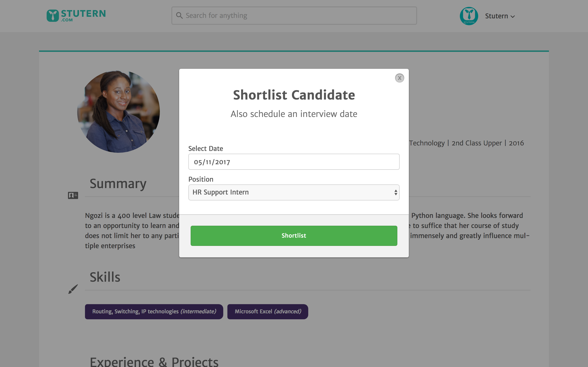The image size is (588, 367).
Task: Click the candidate's profile photo
Action: [118, 112]
